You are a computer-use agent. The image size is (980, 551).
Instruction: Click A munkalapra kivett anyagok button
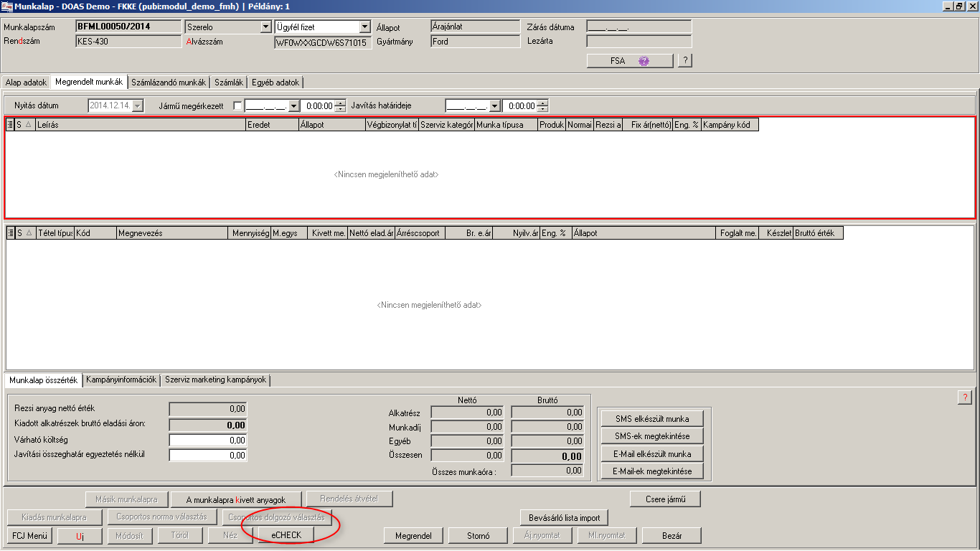pyautogui.click(x=236, y=499)
